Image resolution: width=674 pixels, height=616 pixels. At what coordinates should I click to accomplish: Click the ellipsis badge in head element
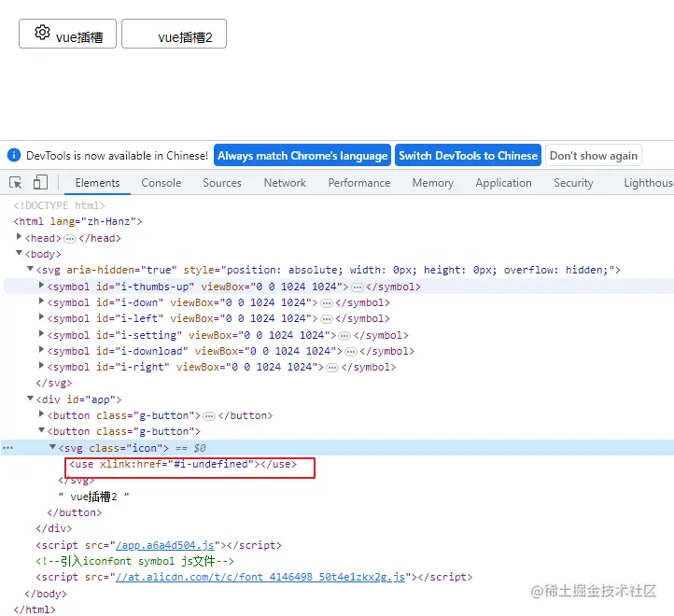pos(70,239)
